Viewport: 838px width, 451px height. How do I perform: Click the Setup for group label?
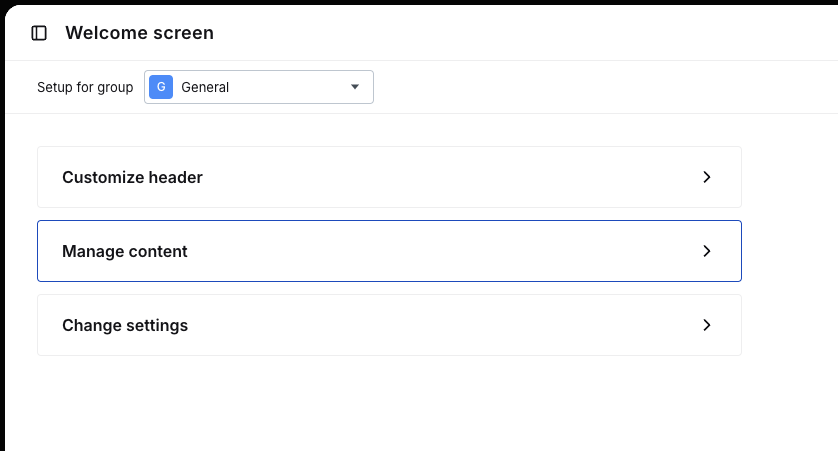coord(85,87)
